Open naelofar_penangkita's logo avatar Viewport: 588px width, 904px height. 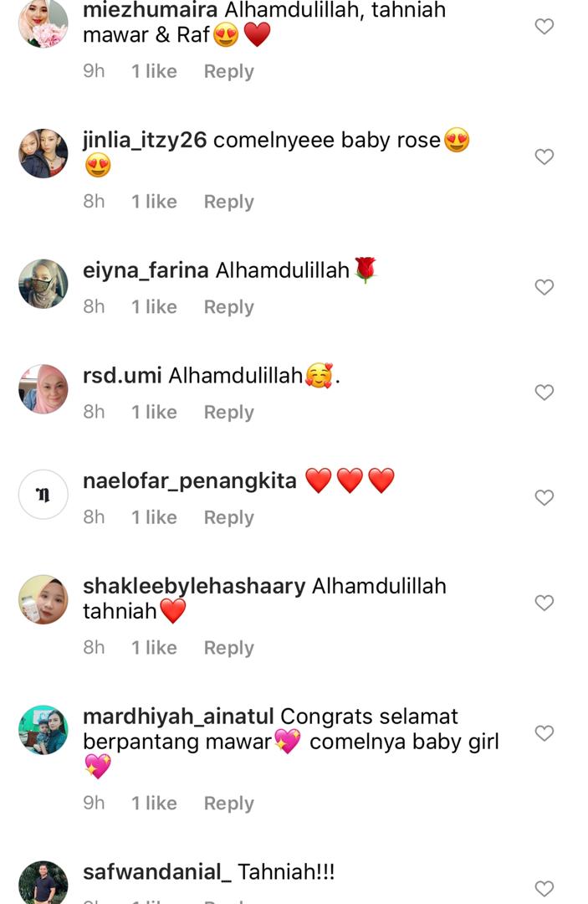[43, 495]
